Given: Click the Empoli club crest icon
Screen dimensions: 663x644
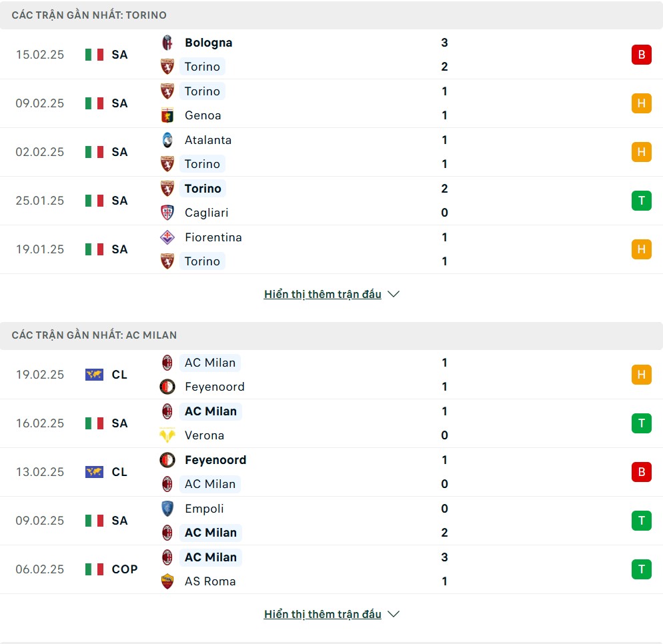Looking at the screenshot, I should [167, 509].
